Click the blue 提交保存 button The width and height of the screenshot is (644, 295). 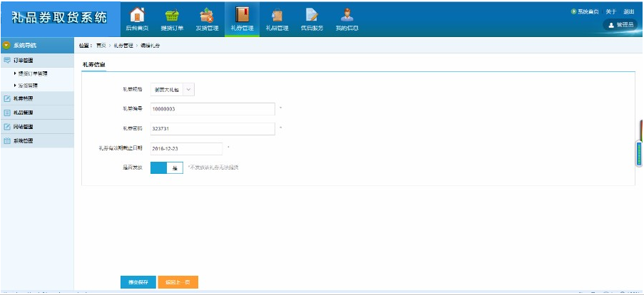coord(138,282)
